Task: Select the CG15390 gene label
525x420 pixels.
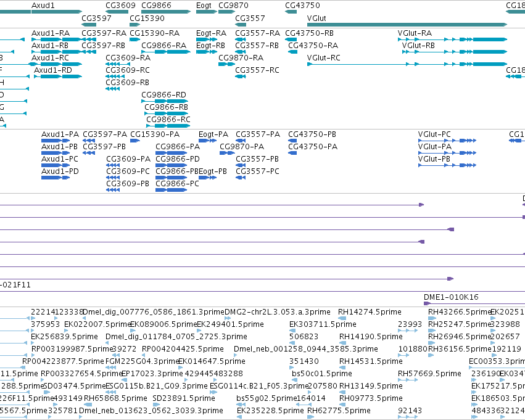Action: [147, 19]
